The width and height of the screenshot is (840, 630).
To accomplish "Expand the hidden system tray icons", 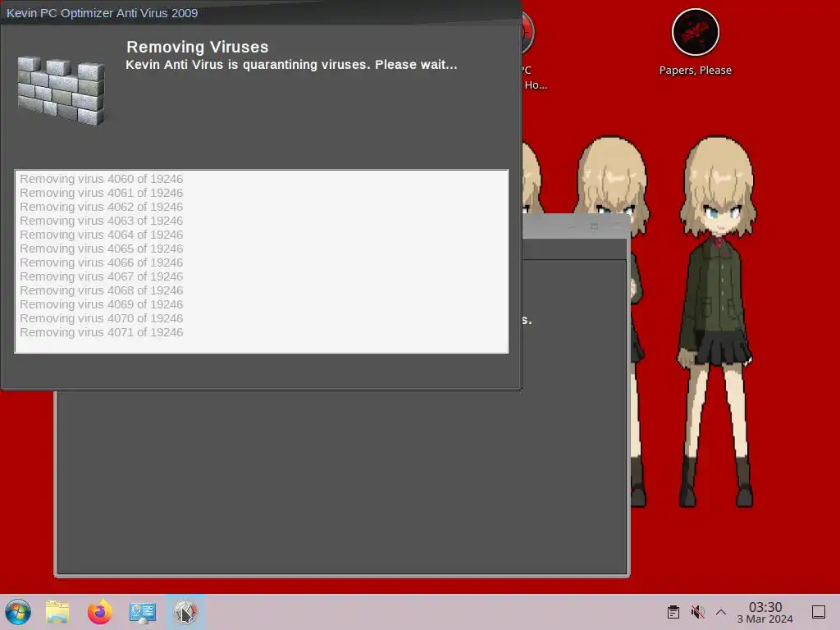I will click(721, 612).
